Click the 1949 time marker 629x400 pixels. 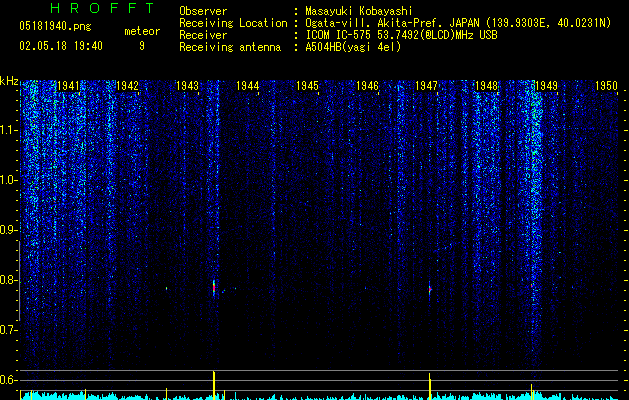tap(546, 85)
